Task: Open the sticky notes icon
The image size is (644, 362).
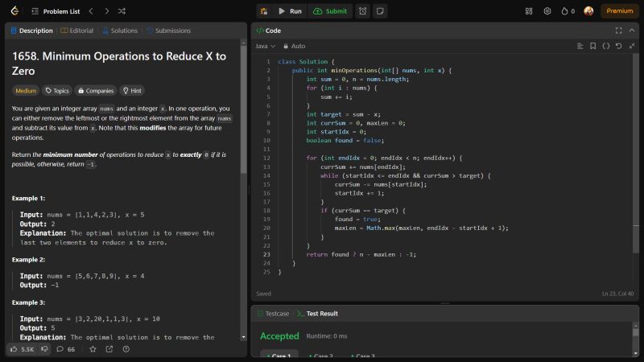Action: 380,11
